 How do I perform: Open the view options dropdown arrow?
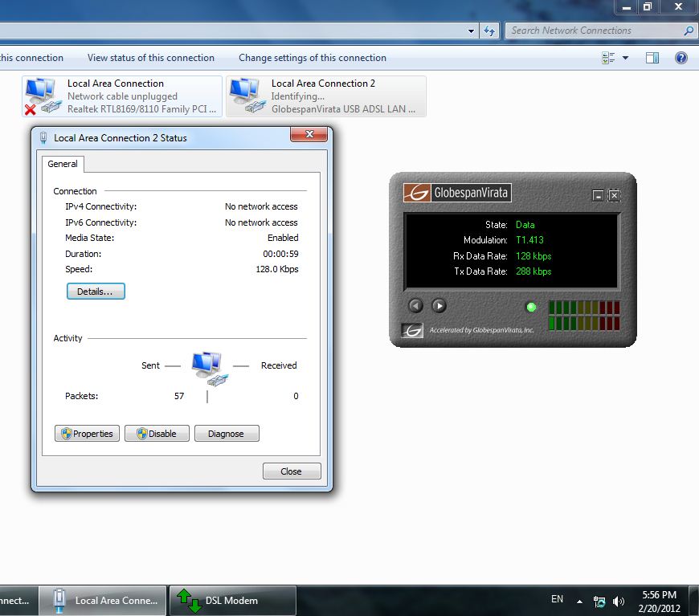pos(625,58)
